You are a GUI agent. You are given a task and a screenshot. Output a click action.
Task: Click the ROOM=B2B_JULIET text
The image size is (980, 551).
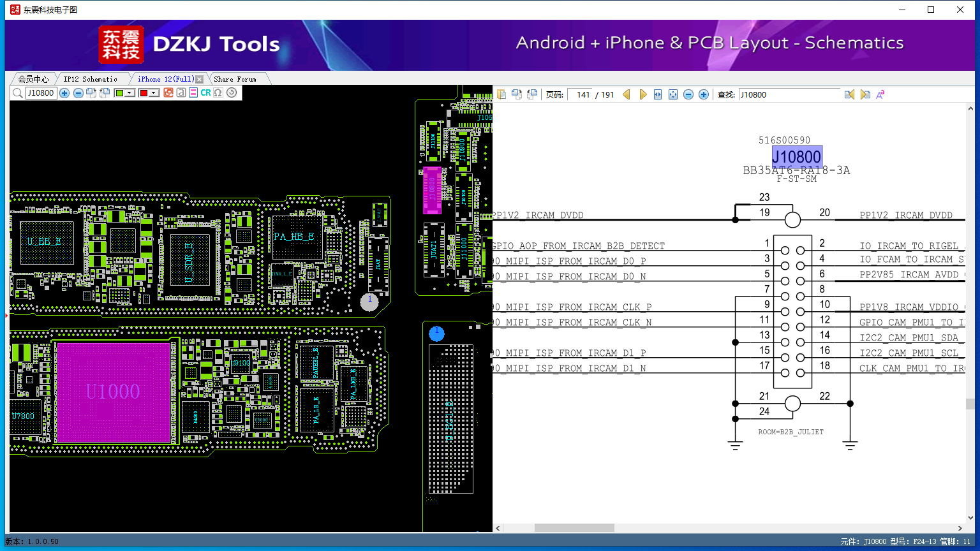791,432
